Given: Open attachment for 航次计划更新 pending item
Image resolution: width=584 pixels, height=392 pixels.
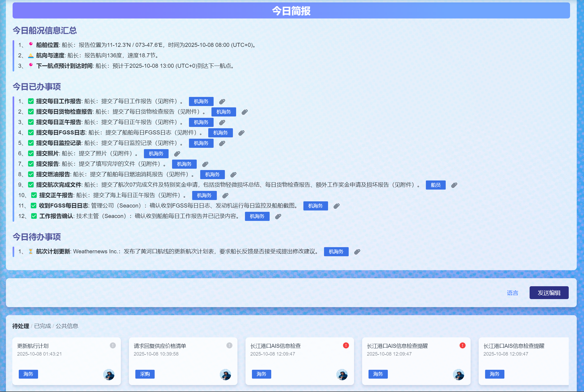Looking at the screenshot, I should coord(357,252).
